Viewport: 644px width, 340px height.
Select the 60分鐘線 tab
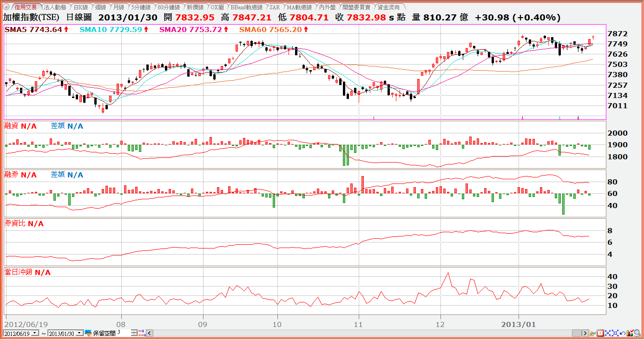pos(168,7)
